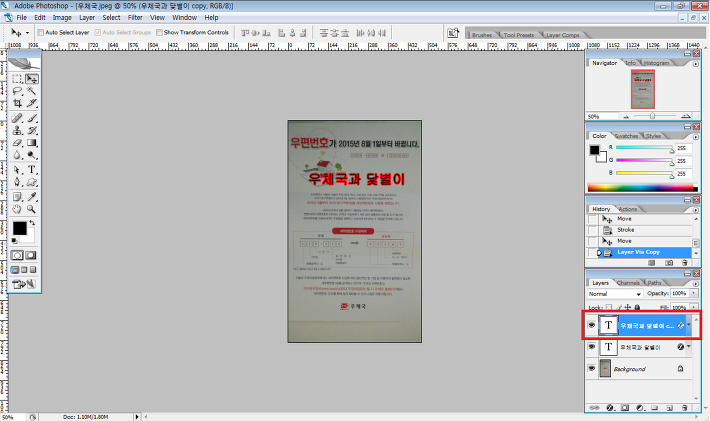Toggle lock transparent pixels in Layers panel
Screen dimensions: 710x421
(x=609, y=307)
